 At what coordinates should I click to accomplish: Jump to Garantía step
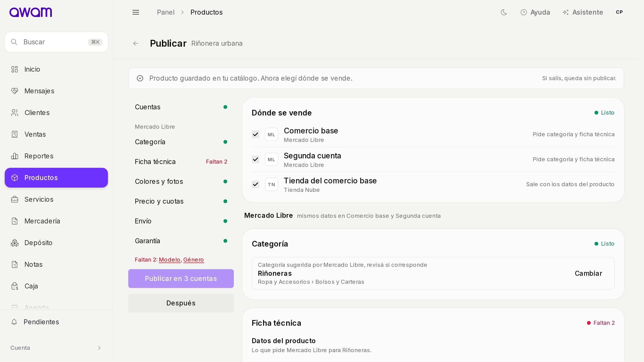coord(181,241)
